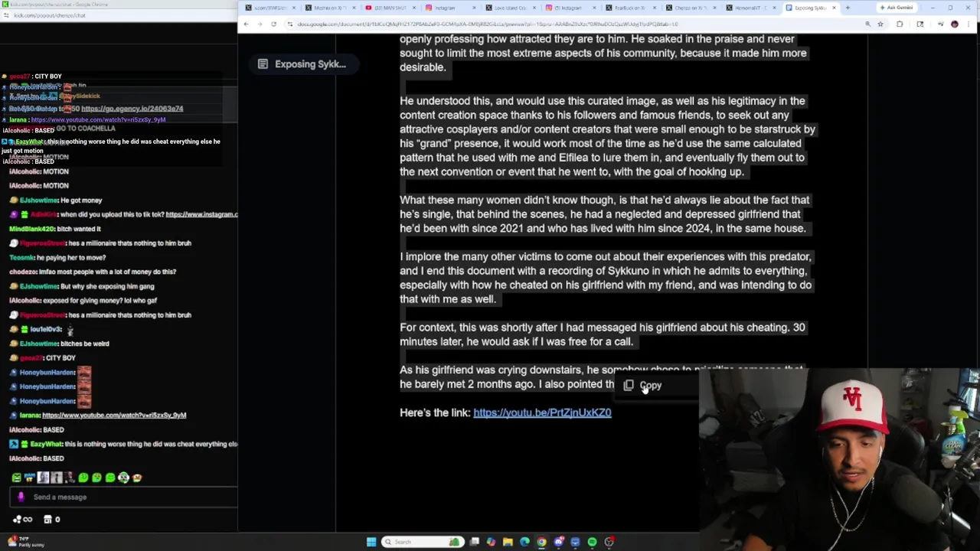Switch to the 'Chenzo' X tab
Viewport: 980px width, 551px height.
[x=691, y=8]
